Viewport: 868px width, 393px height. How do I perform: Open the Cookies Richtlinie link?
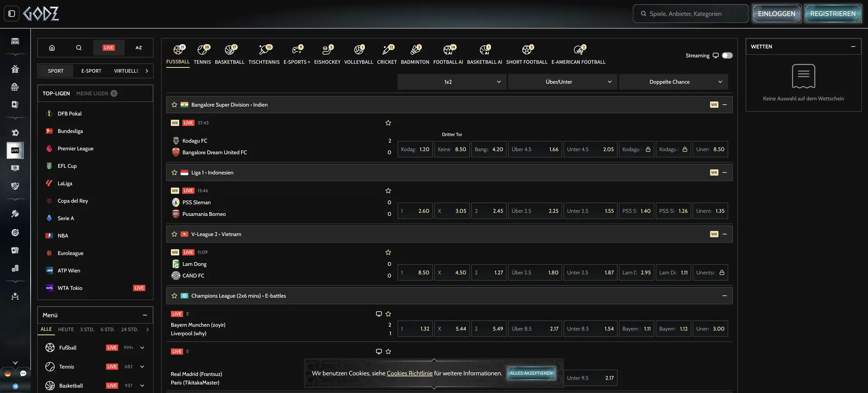pyautogui.click(x=410, y=373)
